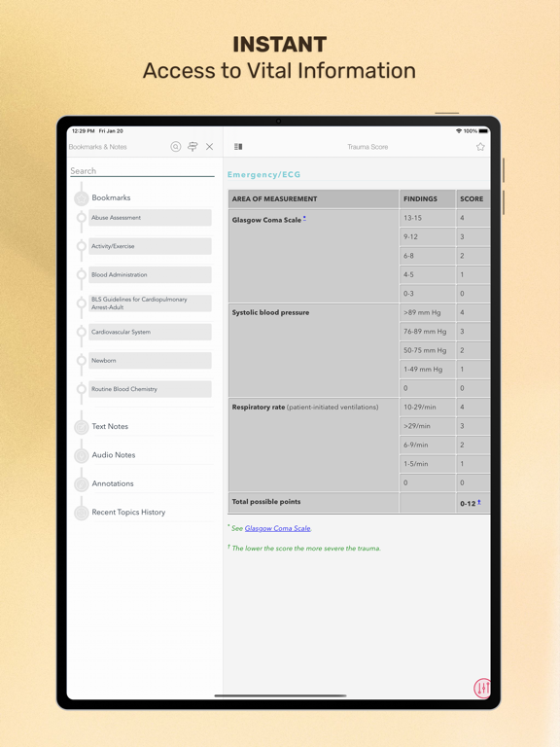Expand the Annotations section
This screenshot has height=747, width=560.
coord(113,483)
